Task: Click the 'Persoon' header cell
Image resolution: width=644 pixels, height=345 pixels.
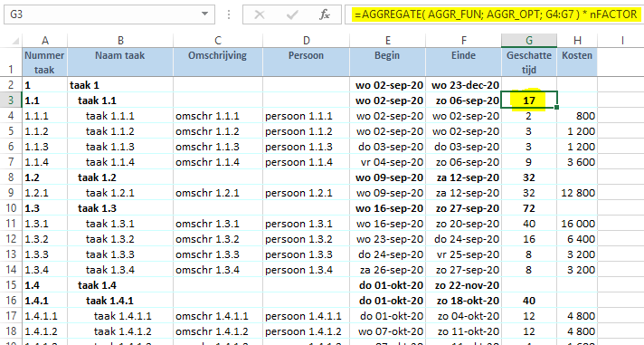Action: tap(306, 62)
